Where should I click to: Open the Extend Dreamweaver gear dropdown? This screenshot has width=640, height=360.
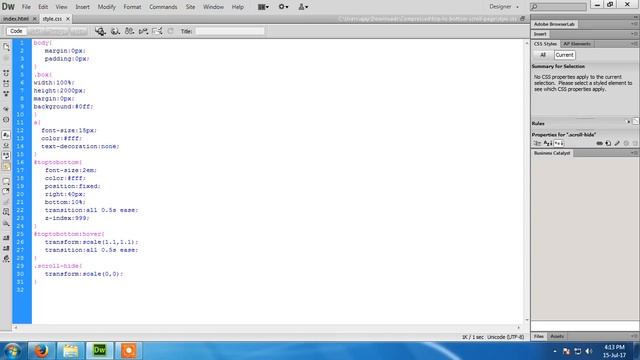[x=283, y=7]
